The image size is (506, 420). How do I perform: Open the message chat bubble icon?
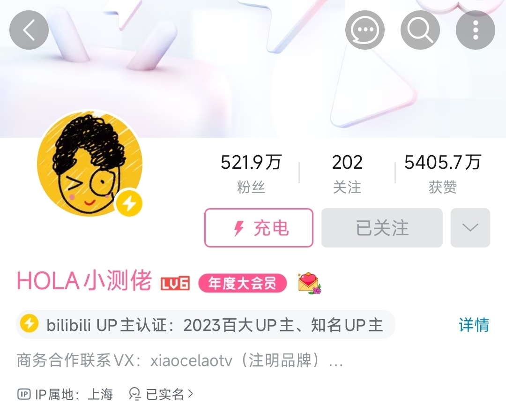[365, 30]
